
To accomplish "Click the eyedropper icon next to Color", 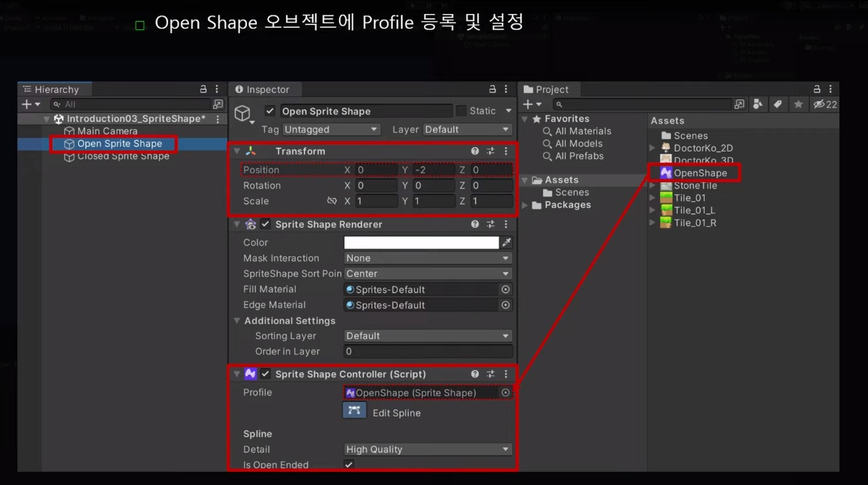I will click(x=505, y=242).
